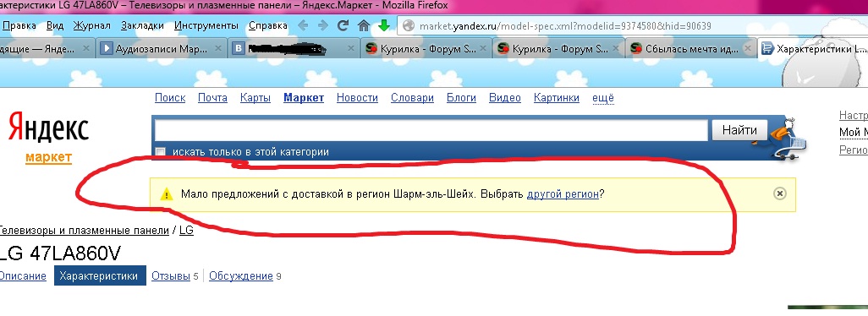Viewport: 868px width, 316px height.
Task: Open the Справка menu
Action: (268, 25)
